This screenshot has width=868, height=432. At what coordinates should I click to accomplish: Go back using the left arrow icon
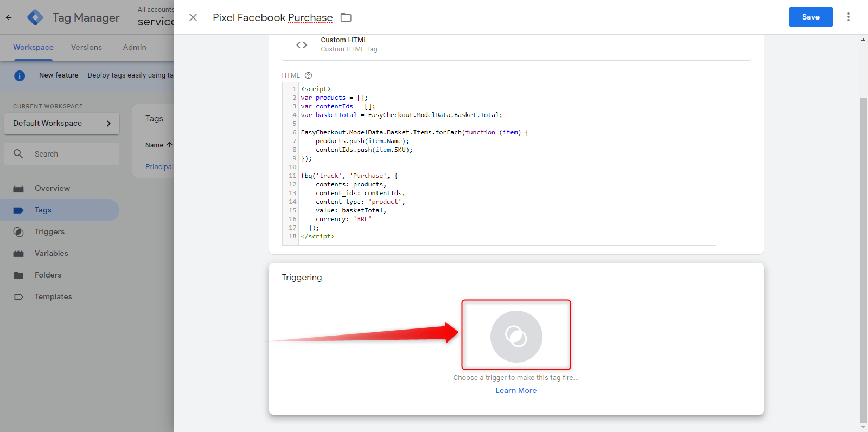pos(9,17)
